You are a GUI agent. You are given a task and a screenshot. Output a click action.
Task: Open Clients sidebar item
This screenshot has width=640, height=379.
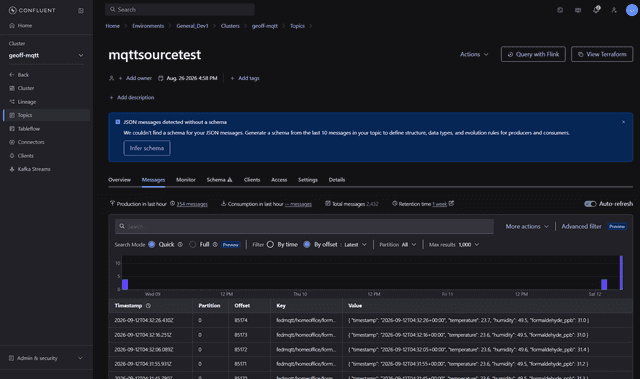22,155
